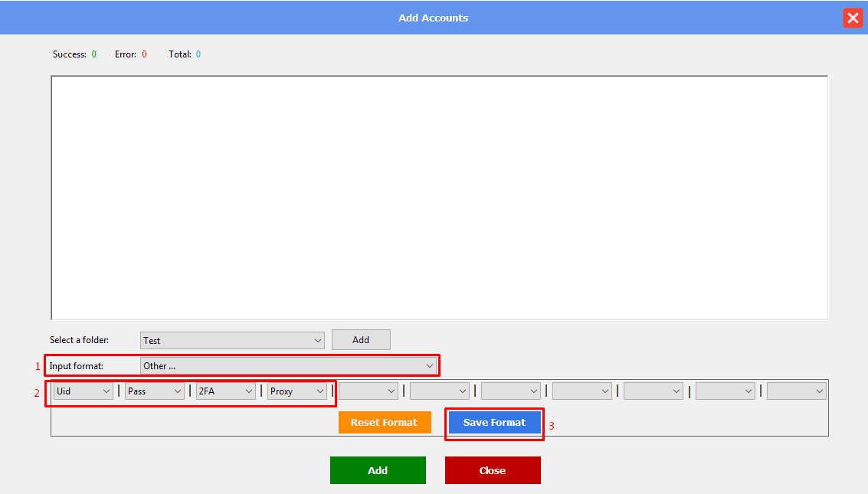This screenshot has width=868, height=494.
Task: Click the gray Add folder button
Action: [x=361, y=340]
